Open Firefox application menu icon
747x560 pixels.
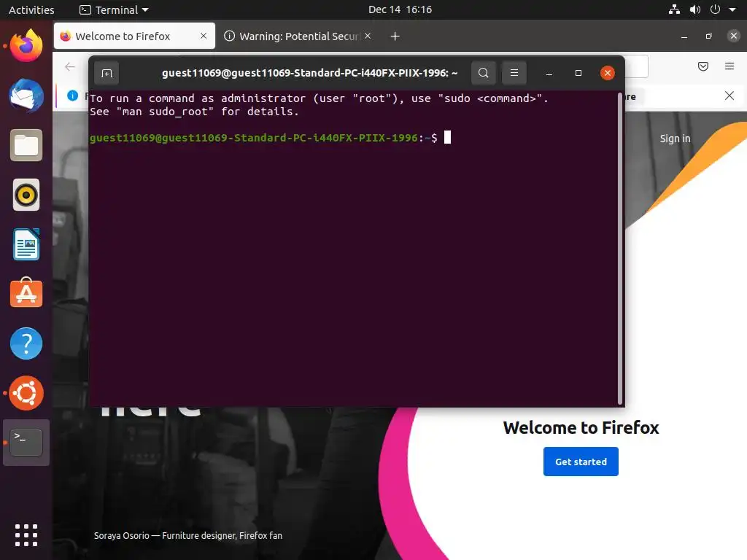point(729,66)
